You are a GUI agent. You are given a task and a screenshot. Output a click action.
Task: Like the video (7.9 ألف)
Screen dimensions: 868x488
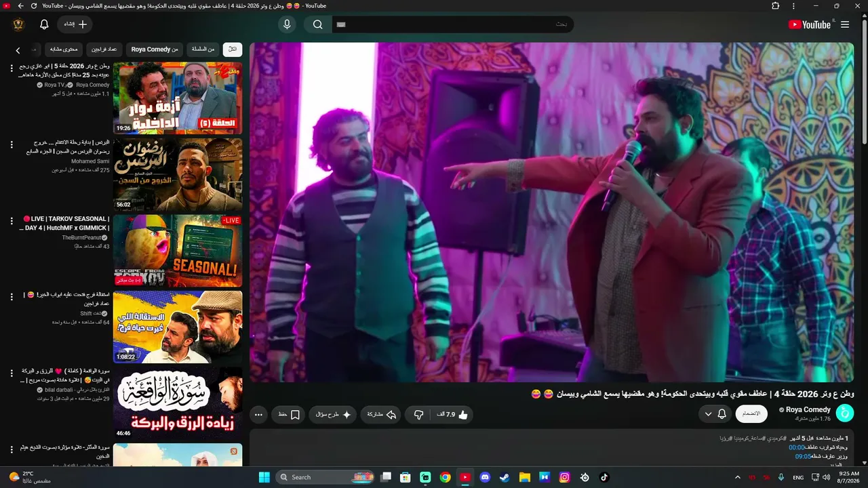451,415
